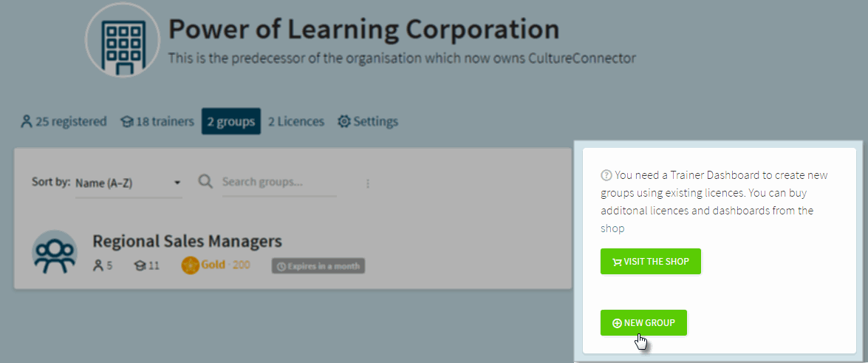Click the members person icon showing 5
This screenshot has width=868, height=363.
point(98,265)
